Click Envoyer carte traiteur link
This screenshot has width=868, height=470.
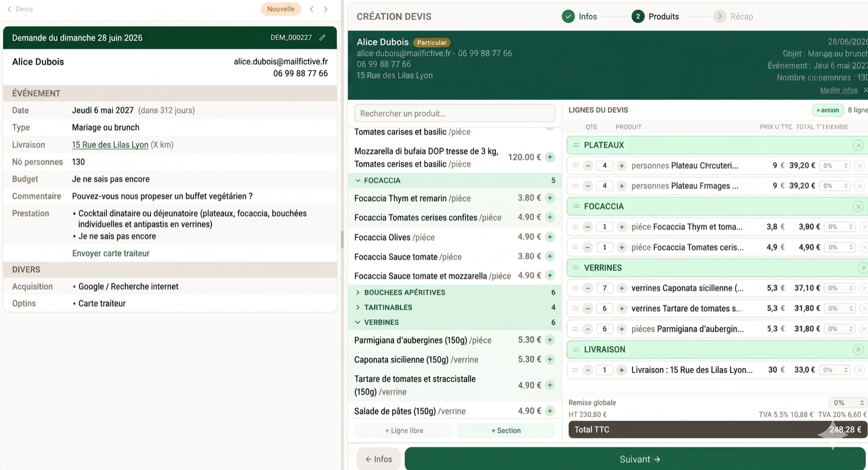click(111, 253)
